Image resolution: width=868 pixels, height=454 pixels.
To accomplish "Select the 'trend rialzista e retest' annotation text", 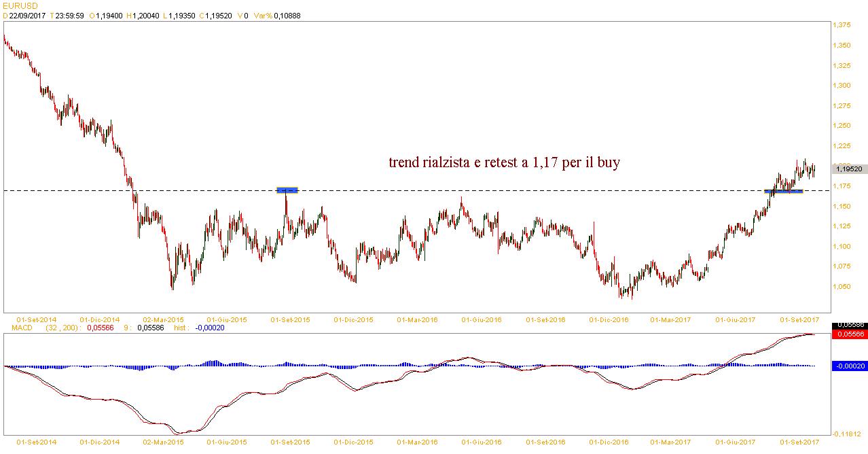I will [x=503, y=163].
